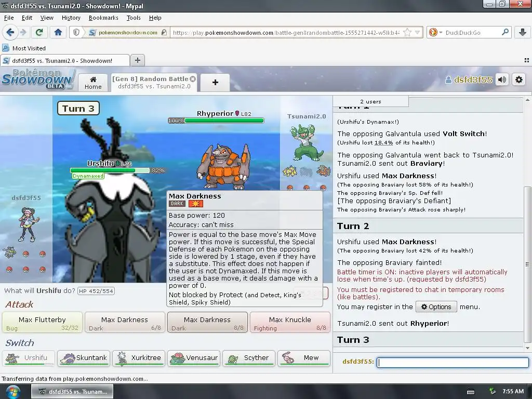Click the dsfd3f55 username button
This screenshot has width=532, height=399.
point(469,79)
